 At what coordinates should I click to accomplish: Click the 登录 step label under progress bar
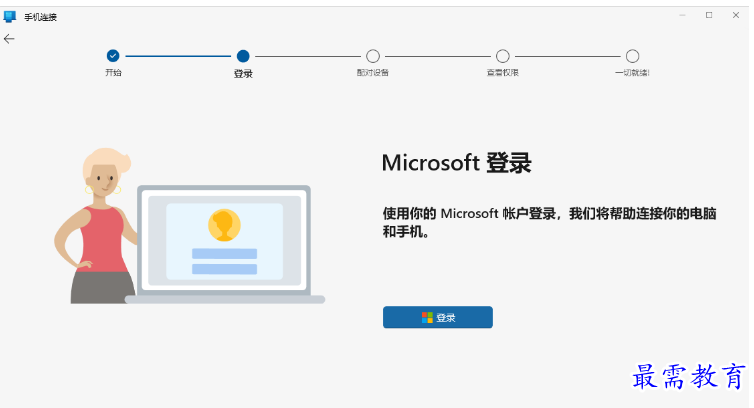point(243,74)
